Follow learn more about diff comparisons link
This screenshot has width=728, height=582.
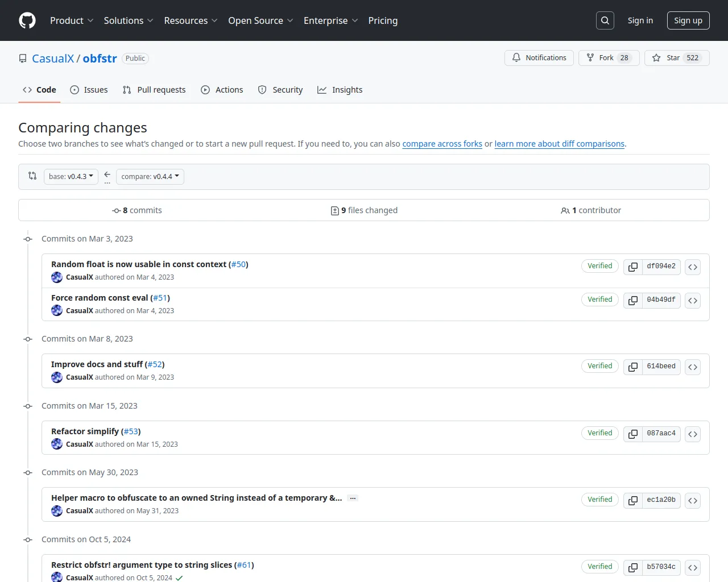560,144
